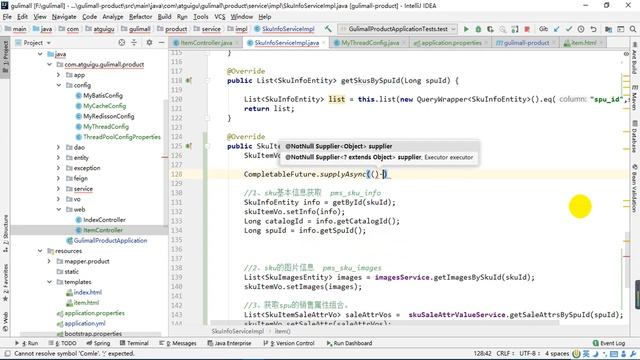Screen dimensions: 640x360
Task: Open the Project view mode dropdown
Action: pos(49,43)
